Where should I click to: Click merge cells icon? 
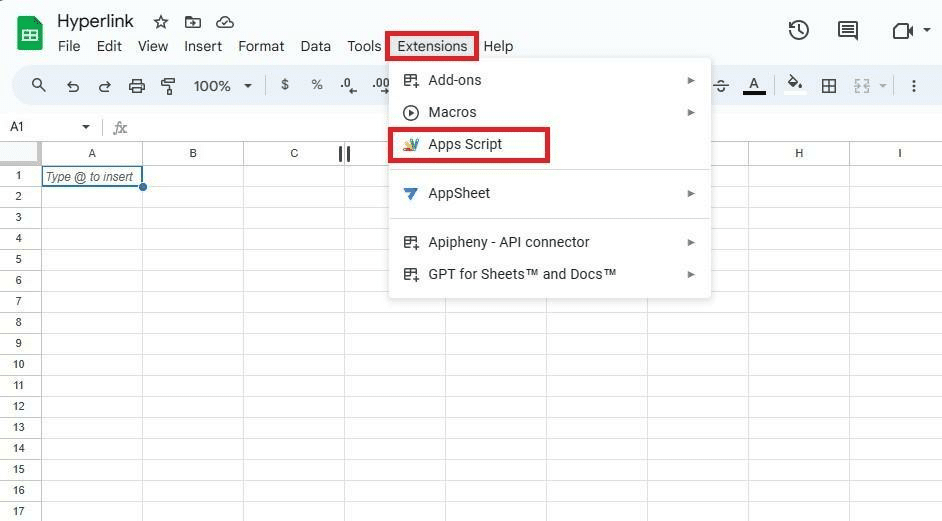coord(862,86)
